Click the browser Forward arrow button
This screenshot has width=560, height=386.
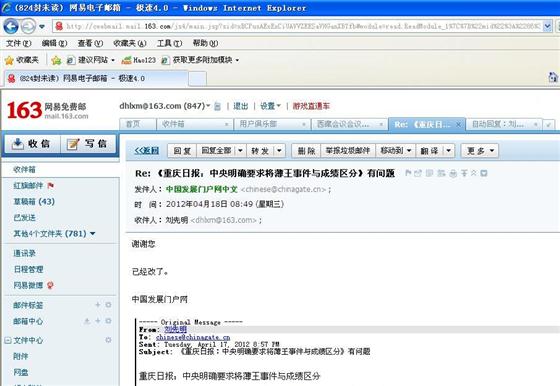click(x=28, y=26)
